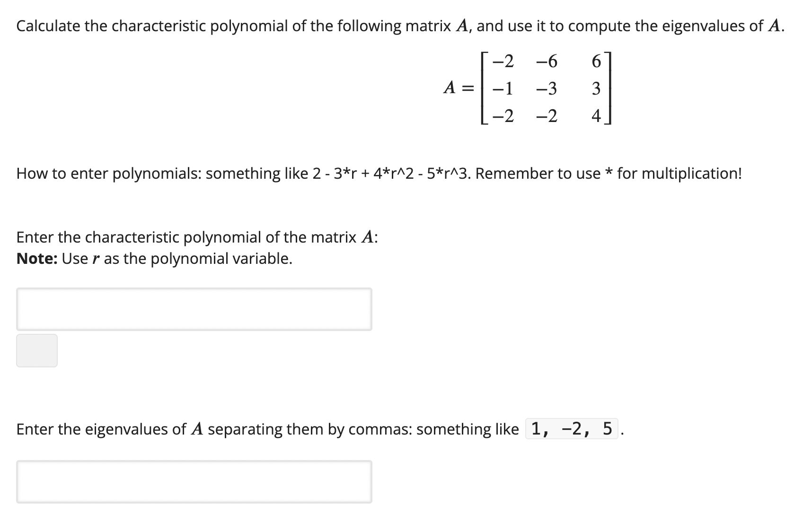Click the small gray preview button below the polynomial box
This screenshot has height=505, width=812.
36,350
